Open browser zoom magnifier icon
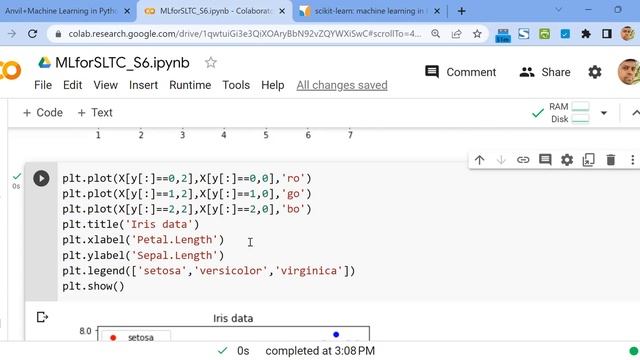This screenshot has height=360, width=640. 436,34
